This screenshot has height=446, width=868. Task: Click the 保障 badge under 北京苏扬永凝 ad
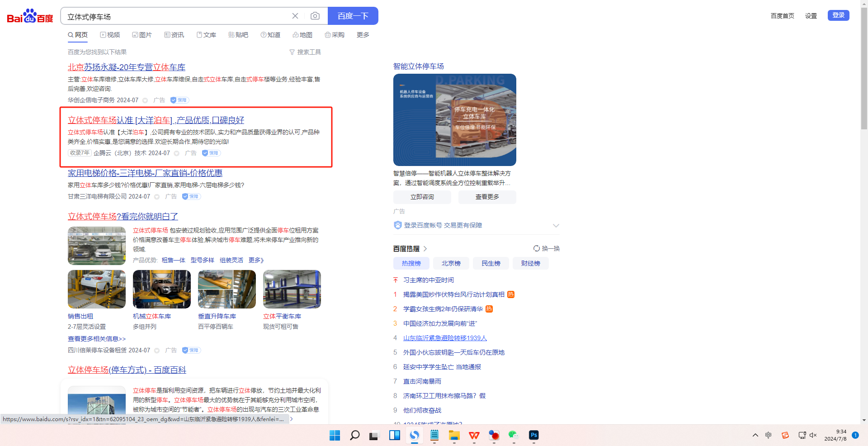tap(179, 100)
